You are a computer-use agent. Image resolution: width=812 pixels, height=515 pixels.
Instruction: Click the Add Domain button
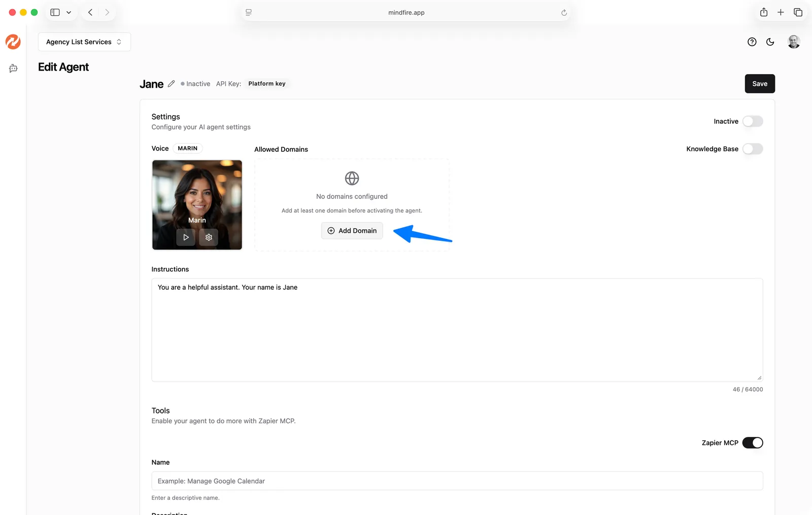(x=352, y=231)
